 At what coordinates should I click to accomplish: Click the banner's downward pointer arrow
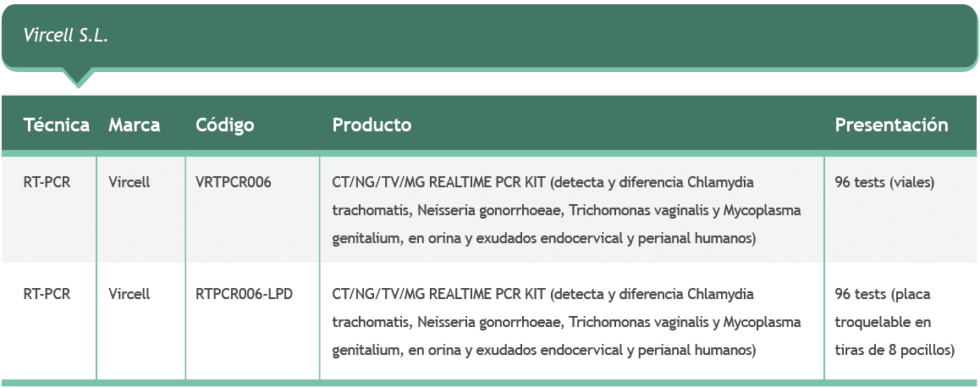[77, 79]
